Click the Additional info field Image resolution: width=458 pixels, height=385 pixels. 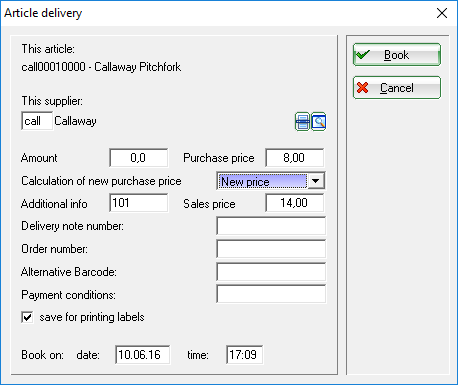(x=139, y=203)
